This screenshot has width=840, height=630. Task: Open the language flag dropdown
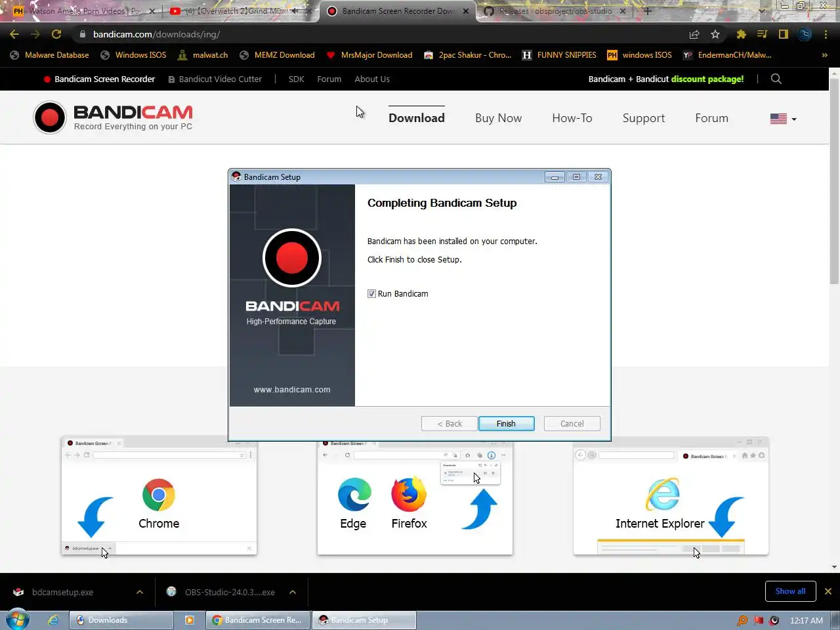tap(783, 119)
